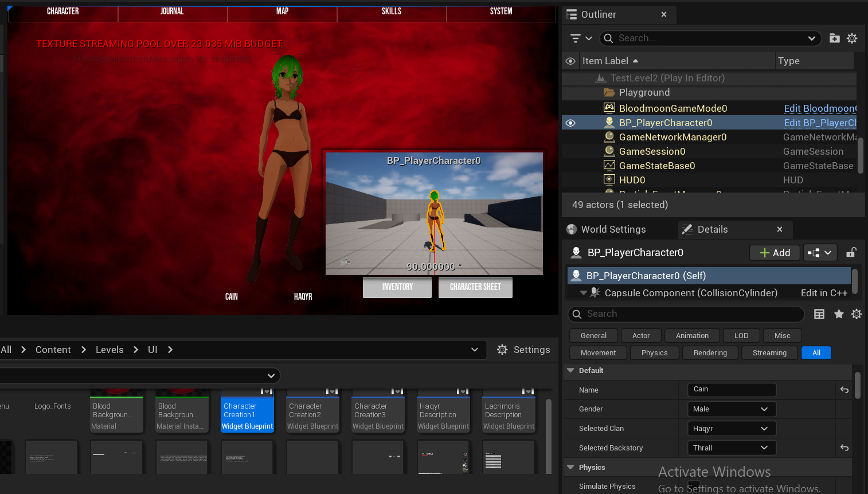Open the Selected Clan dropdown
The height and width of the screenshot is (494, 868).
point(731,429)
